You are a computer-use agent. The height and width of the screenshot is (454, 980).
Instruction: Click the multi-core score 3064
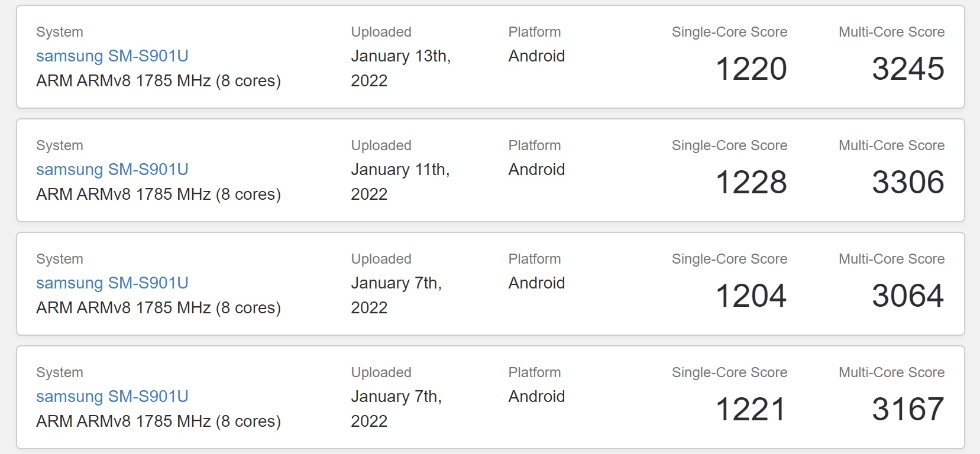coord(908,296)
